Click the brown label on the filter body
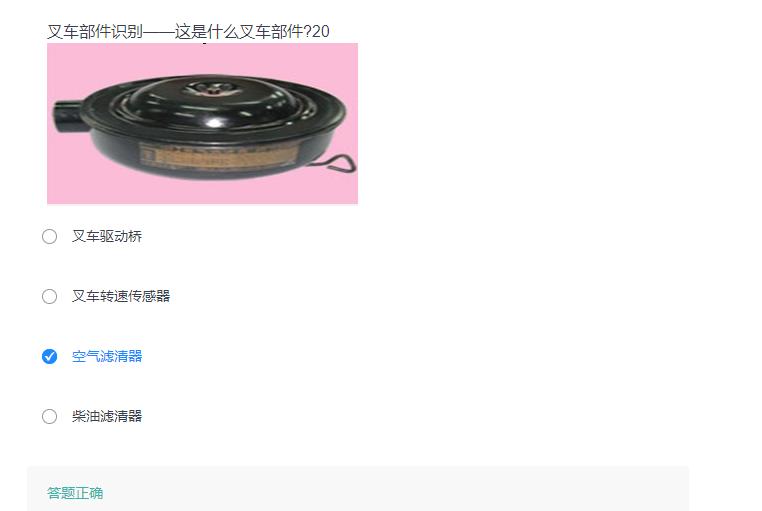This screenshot has height=511, width=762. click(219, 156)
